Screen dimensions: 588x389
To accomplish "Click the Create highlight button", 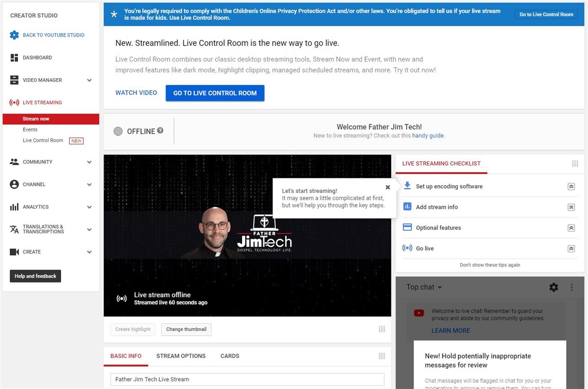I will [133, 329].
